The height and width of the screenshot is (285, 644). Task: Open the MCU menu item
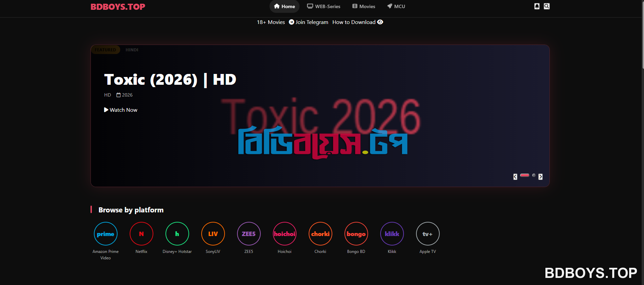[396, 6]
